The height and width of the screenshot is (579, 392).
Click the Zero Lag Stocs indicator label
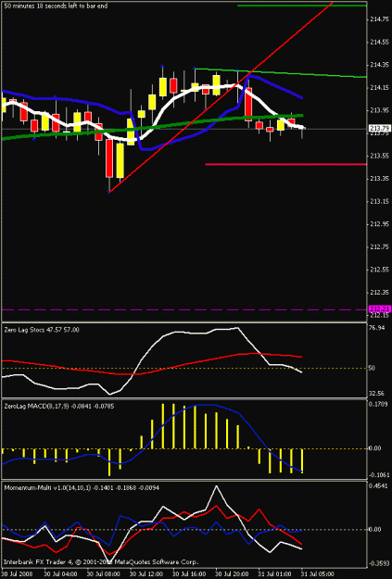coord(42,330)
